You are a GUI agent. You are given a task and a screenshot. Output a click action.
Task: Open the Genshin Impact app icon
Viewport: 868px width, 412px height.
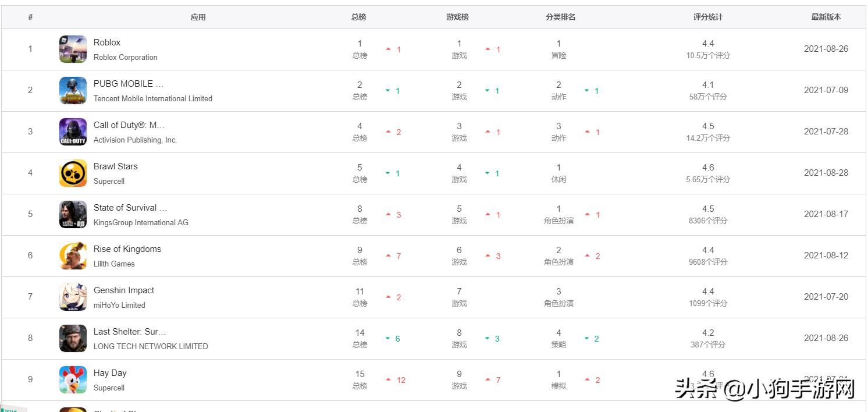(73, 297)
